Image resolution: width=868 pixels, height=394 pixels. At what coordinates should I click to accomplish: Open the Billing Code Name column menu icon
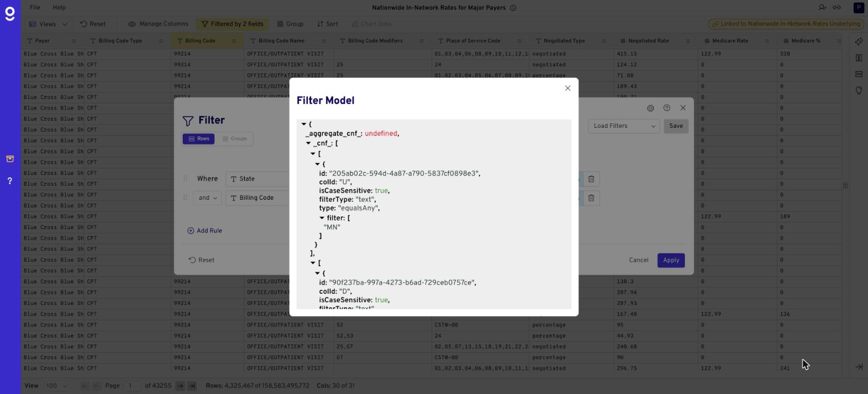(324, 41)
